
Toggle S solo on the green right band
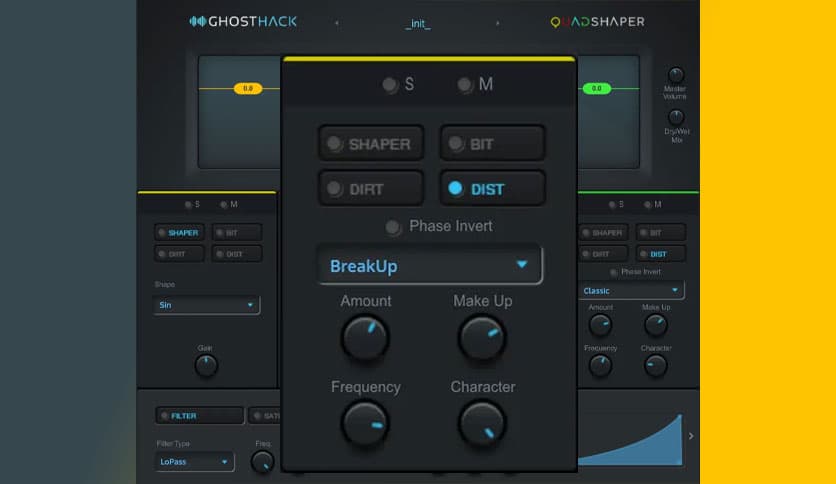pyautogui.click(x=616, y=204)
